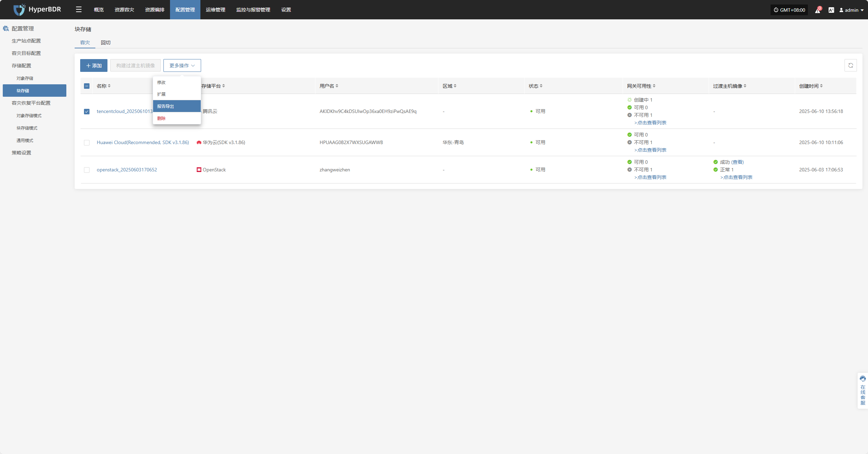Open 容灾目标配置 in sidebar
This screenshot has width=868, height=454.
[26, 53]
